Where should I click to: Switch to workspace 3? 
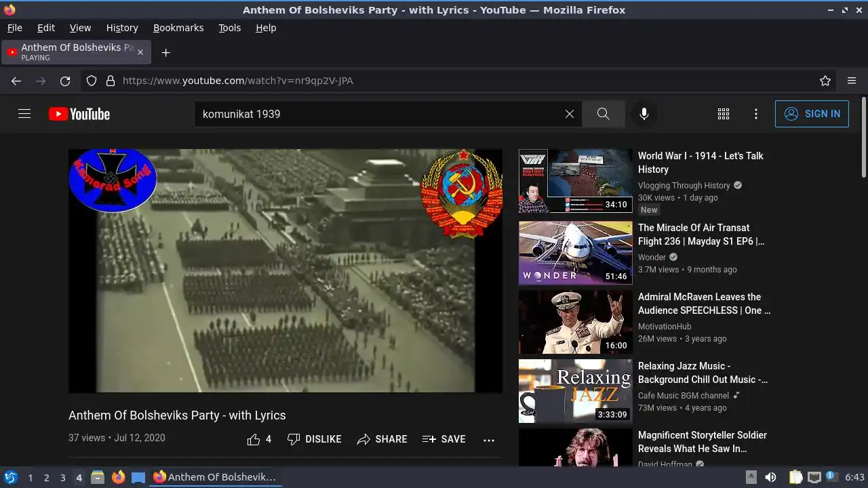pos(63,477)
